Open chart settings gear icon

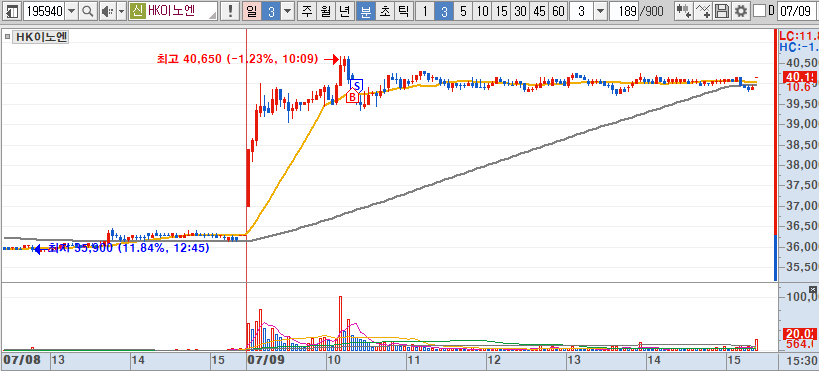tap(740, 11)
